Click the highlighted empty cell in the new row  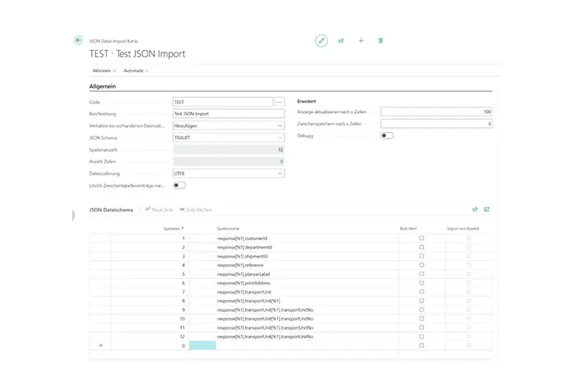[202, 345]
